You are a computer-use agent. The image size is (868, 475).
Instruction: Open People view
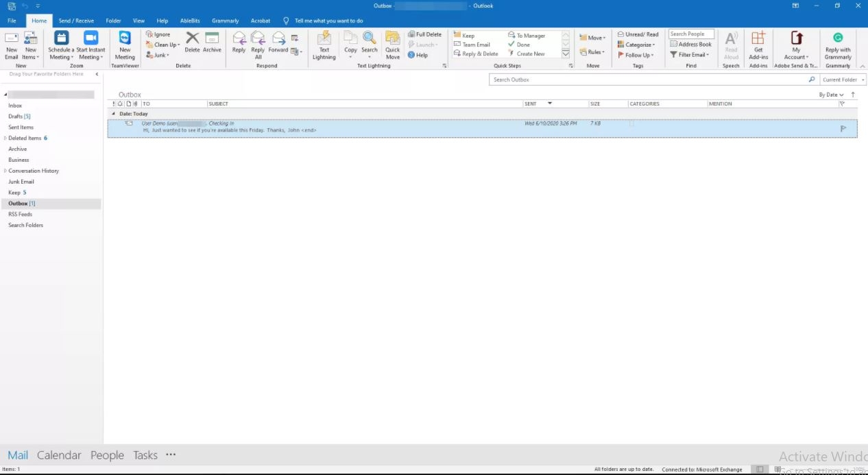[x=107, y=455]
